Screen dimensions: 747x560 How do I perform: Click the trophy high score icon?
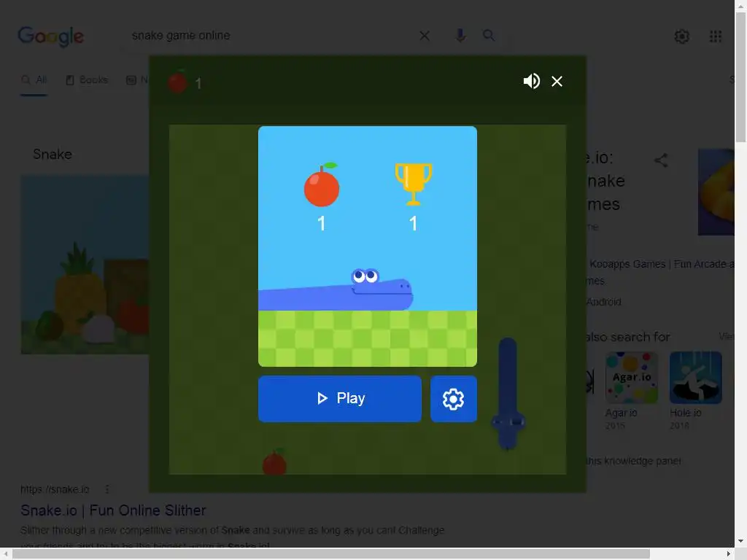click(414, 184)
